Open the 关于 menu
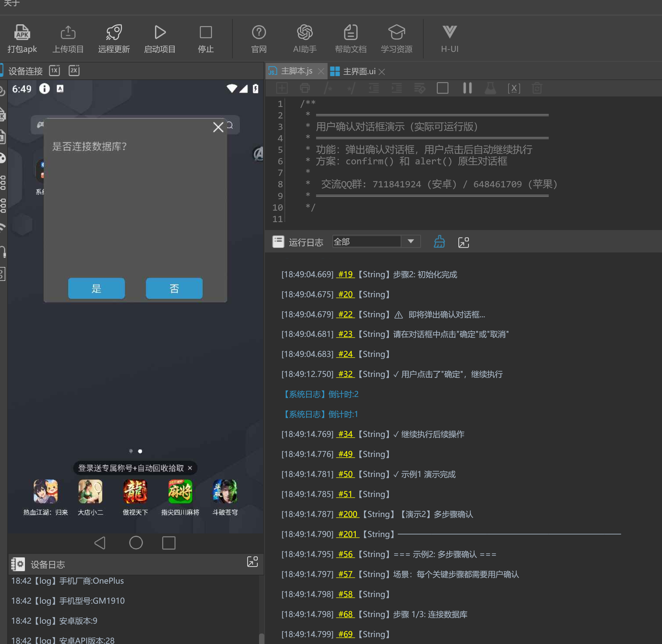This screenshot has height=644, width=662. click(11, 3)
